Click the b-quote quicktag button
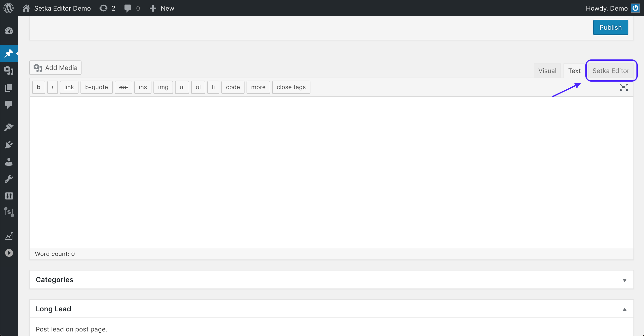 pyautogui.click(x=96, y=87)
